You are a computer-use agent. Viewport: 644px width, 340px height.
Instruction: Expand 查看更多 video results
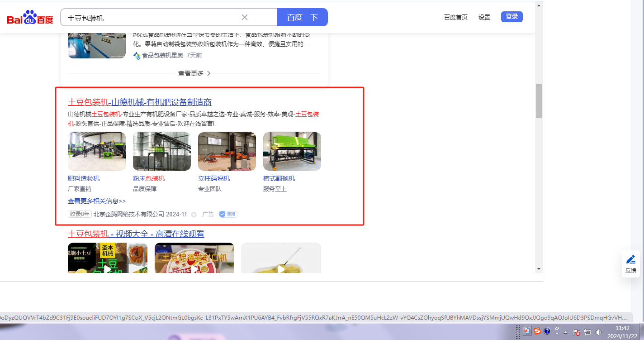point(194,73)
